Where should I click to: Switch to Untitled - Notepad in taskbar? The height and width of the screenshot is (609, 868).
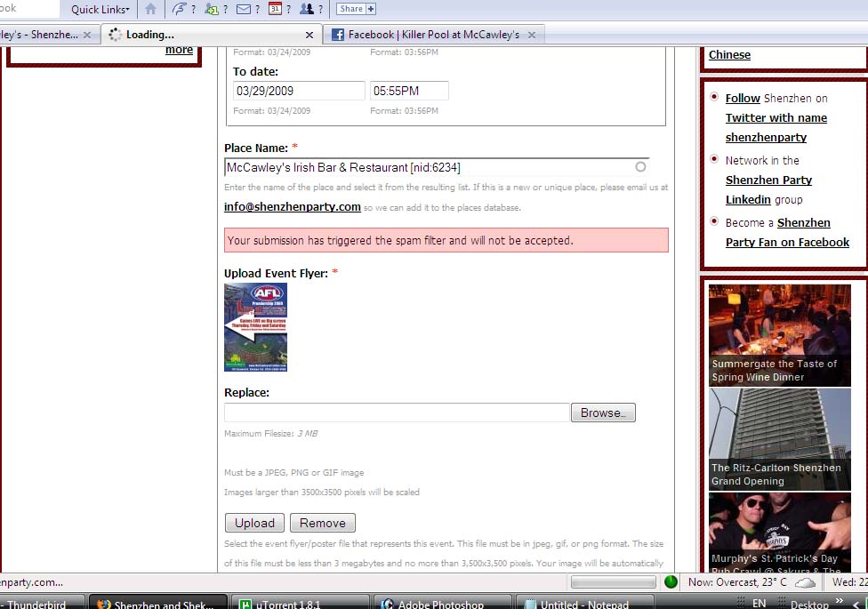[584, 603]
